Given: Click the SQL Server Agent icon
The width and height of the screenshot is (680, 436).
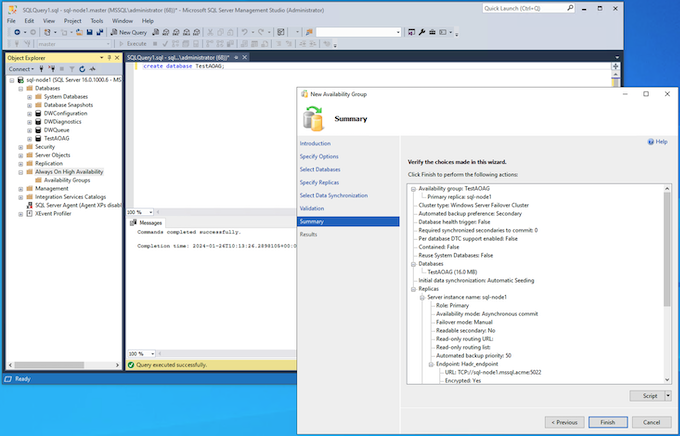Looking at the screenshot, I should pos(29,205).
